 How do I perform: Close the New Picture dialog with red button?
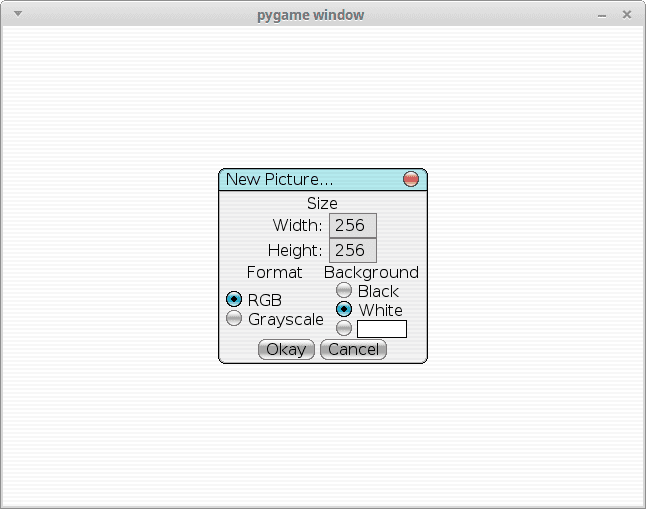411,179
